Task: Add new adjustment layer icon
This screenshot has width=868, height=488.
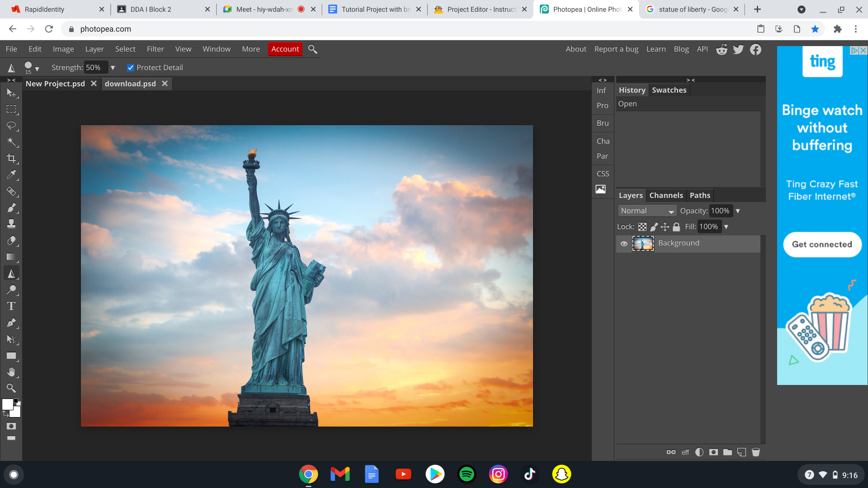Action: (x=699, y=452)
